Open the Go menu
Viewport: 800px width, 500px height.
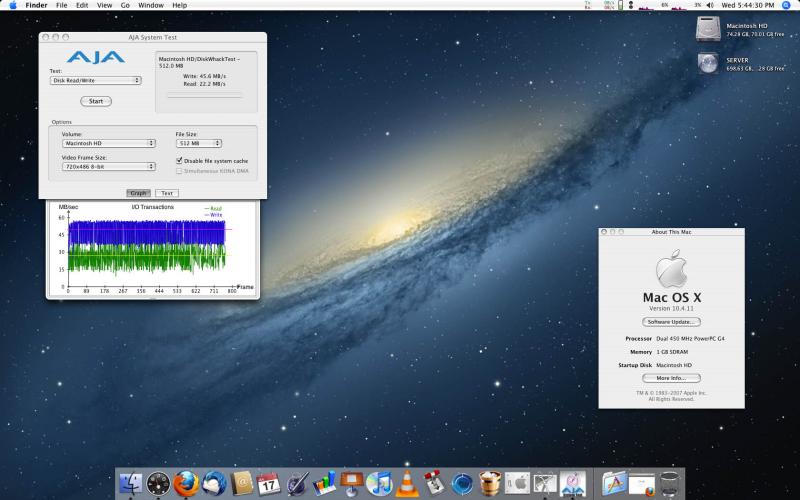125,5
